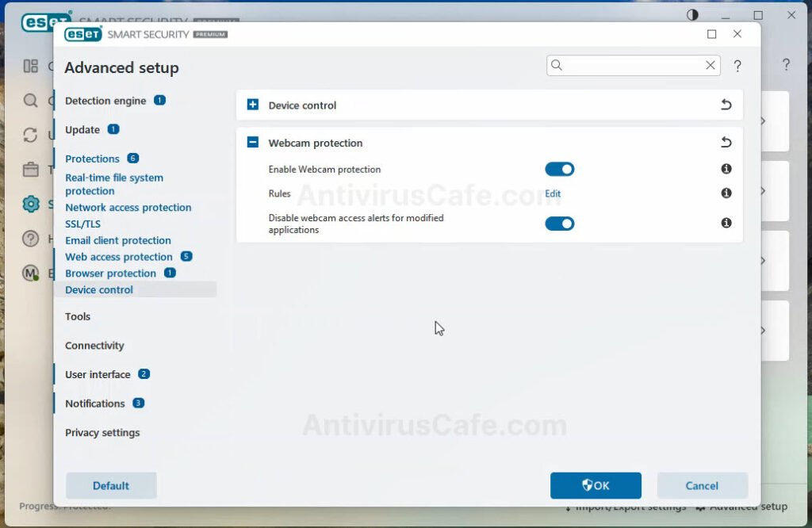
Task: Click the "Advanced setup" title text
Action: (x=121, y=68)
